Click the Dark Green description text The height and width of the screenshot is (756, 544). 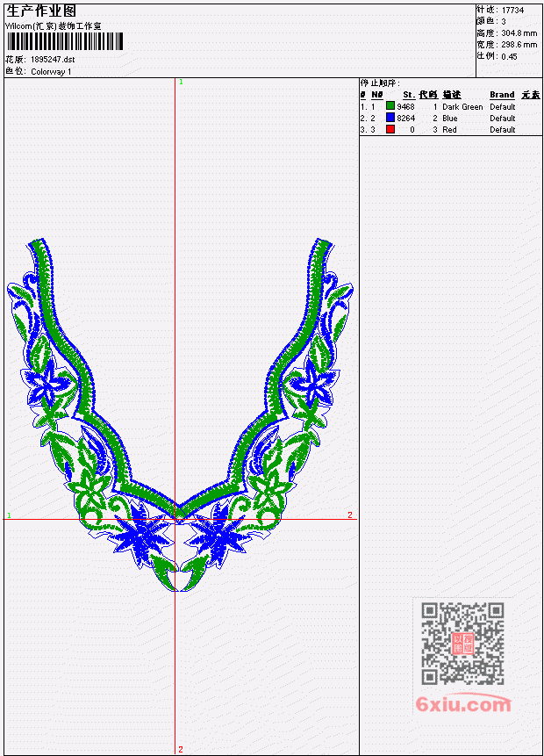pyautogui.click(x=462, y=106)
